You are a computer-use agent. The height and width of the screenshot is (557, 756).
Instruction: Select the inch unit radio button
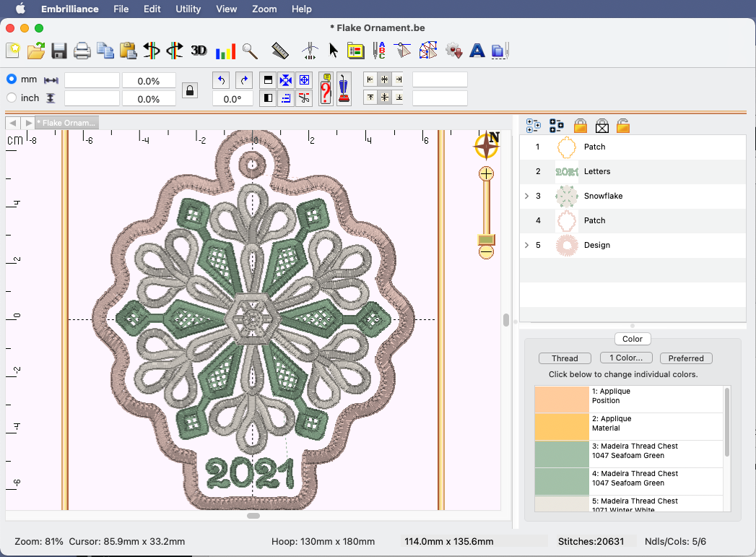pos(12,98)
